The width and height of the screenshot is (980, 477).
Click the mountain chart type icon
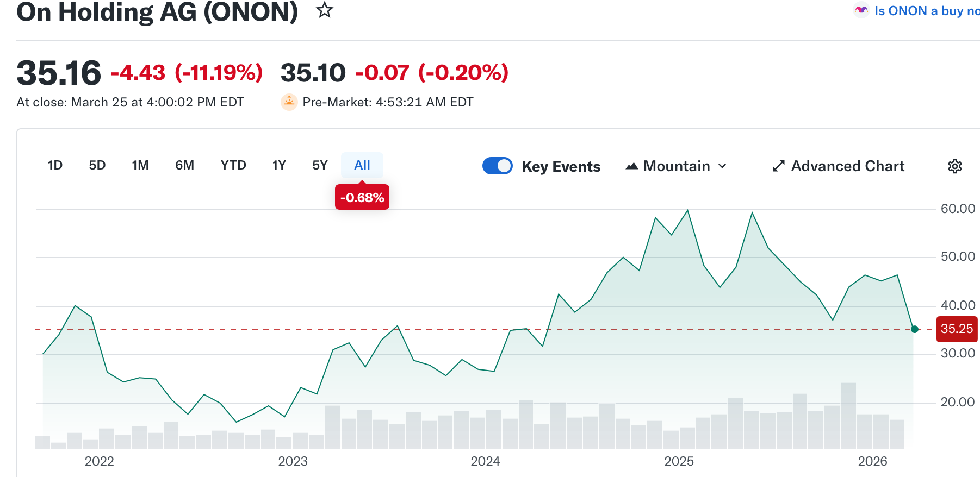click(631, 166)
